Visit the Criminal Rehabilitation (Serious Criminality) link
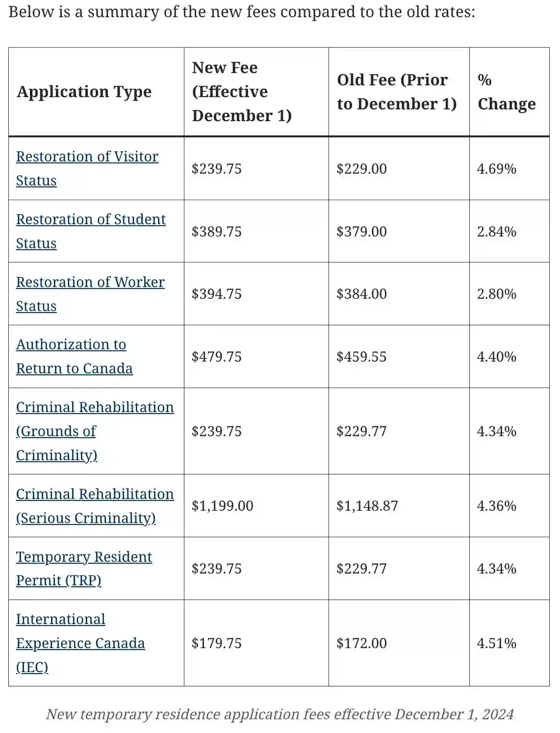 [x=95, y=495]
